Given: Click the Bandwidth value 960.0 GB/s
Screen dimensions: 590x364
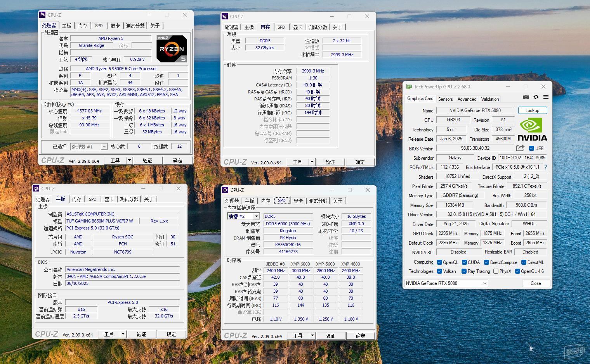Looking at the screenshot, I should click(526, 205).
